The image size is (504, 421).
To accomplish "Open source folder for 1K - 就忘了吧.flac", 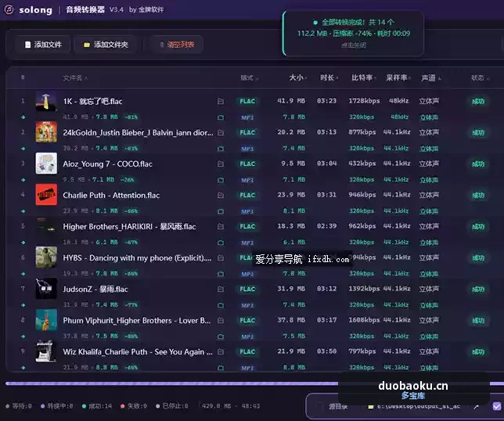I will 221,101.
